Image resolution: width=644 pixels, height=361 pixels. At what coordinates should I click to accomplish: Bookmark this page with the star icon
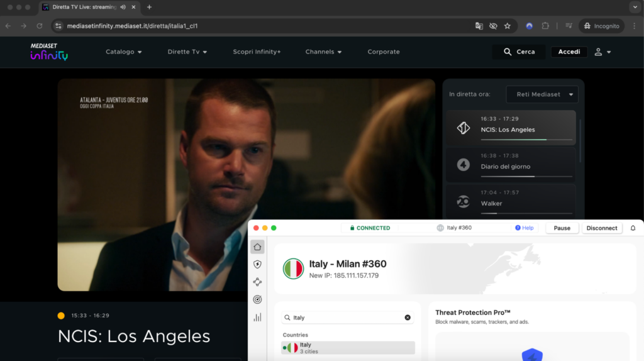pos(508,26)
